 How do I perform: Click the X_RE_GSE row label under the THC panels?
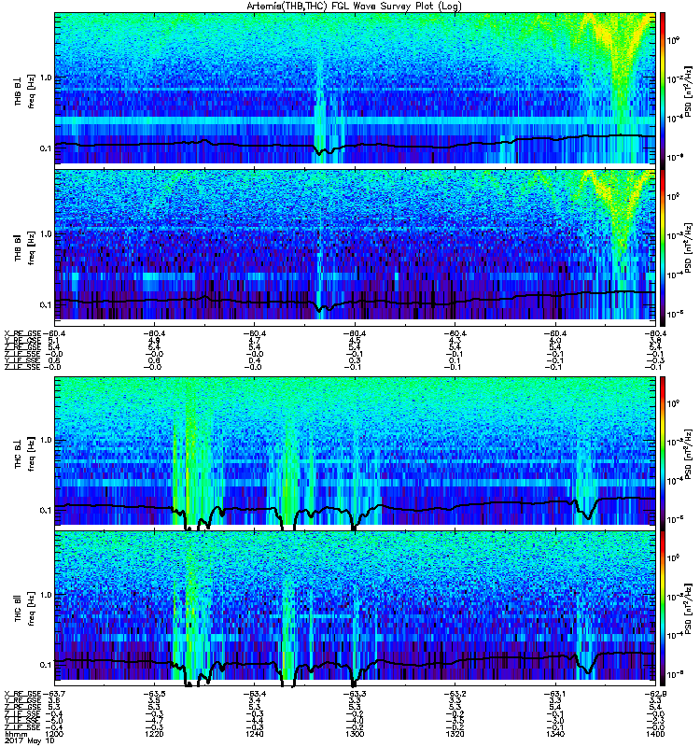coord(22,694)
